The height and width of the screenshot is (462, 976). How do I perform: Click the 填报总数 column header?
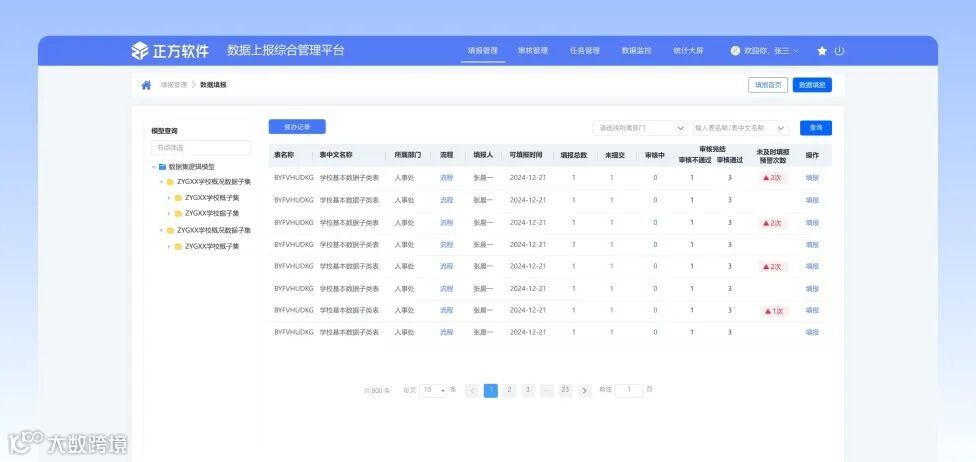coord(574,155)
